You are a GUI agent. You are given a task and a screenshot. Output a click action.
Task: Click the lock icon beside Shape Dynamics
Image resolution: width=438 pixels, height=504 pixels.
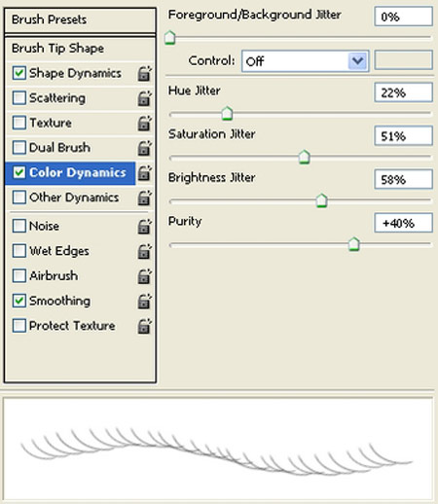click(x=144, y=74)
